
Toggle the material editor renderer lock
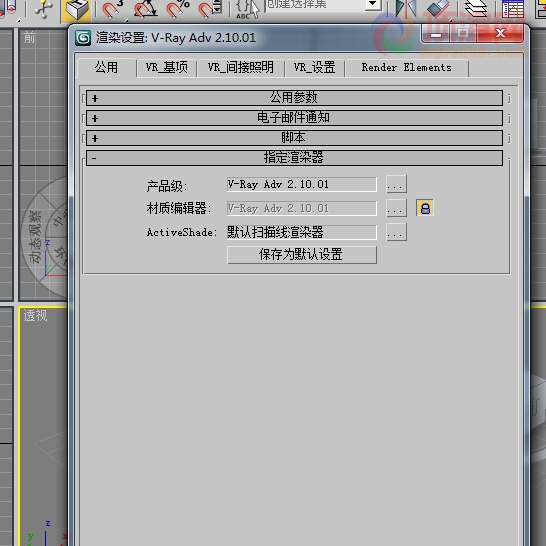425,208
